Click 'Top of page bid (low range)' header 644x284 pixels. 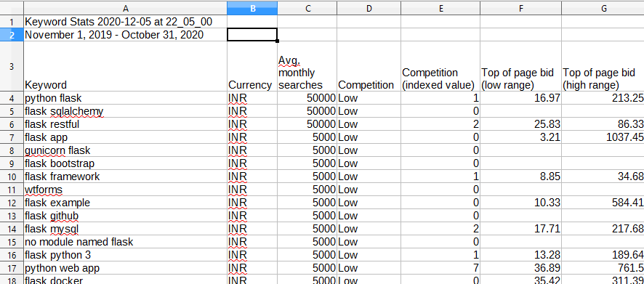pos(520,67)
